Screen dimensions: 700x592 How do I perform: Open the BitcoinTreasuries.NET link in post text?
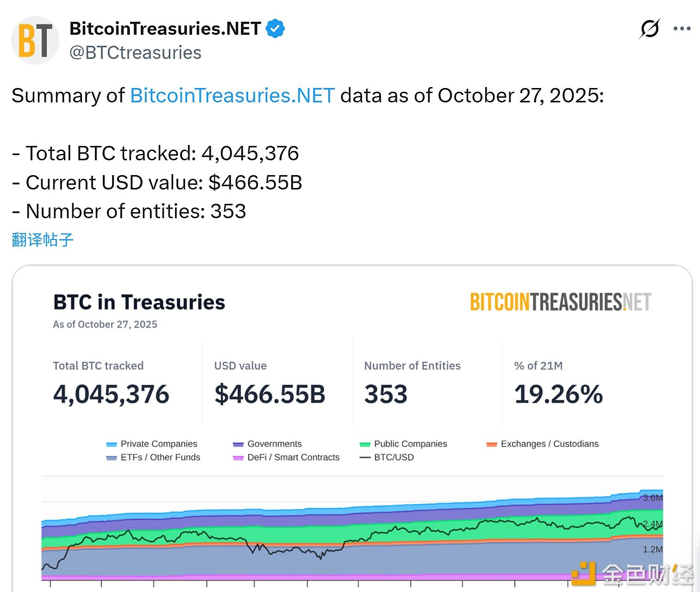[x=232, y=96]
